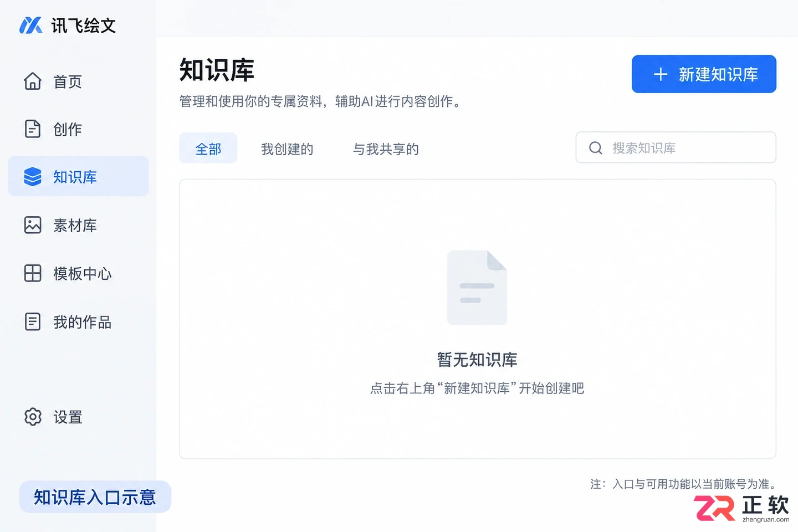Click the 新建知识库 button label
The width and height of the screenshot is (798, 532).
point(718,74)
